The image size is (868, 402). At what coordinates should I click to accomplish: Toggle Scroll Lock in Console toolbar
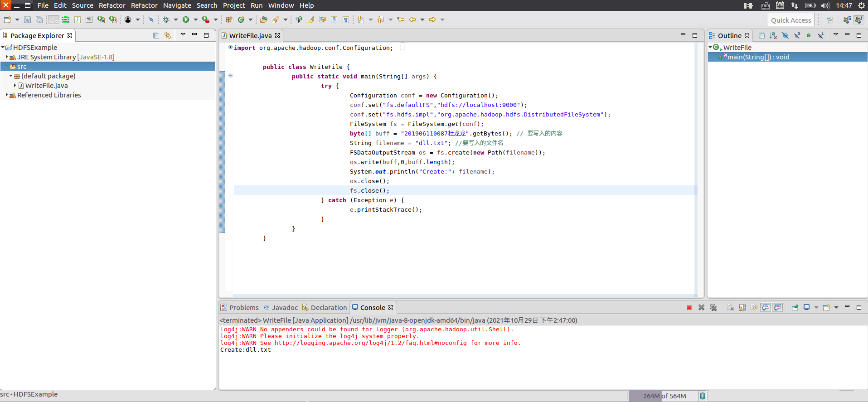click(x=742, y=308)
